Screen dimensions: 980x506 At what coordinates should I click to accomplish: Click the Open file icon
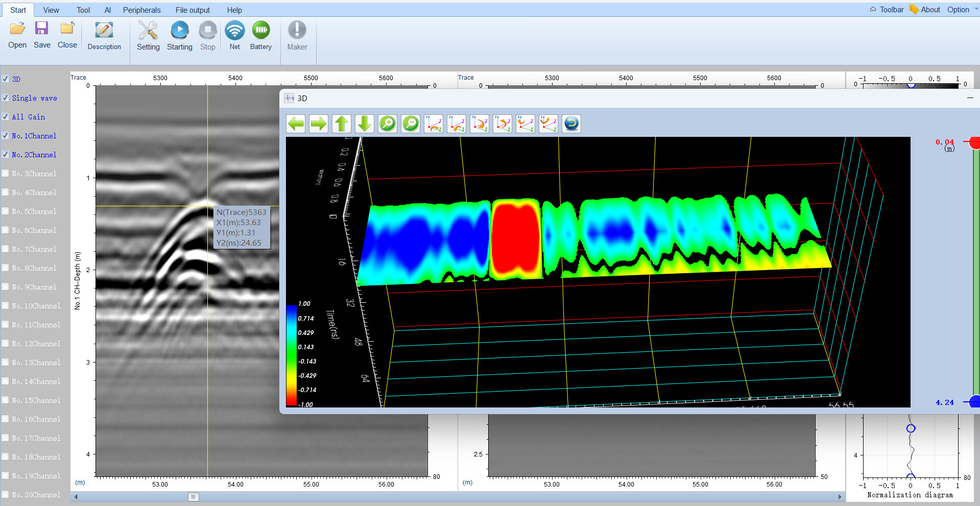click(17, 29)
